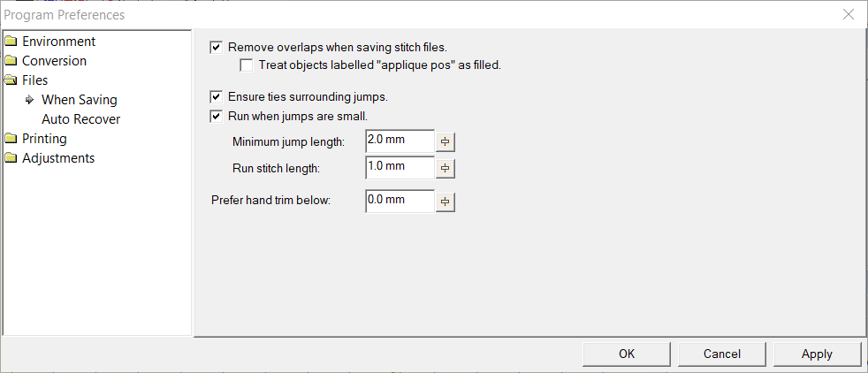
Task: Select Auto Recover in the tree
Action: (x=80, y=119)
